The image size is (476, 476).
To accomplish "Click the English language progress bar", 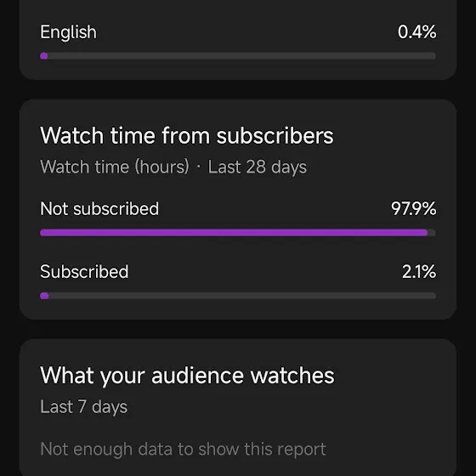I will 238,56.
